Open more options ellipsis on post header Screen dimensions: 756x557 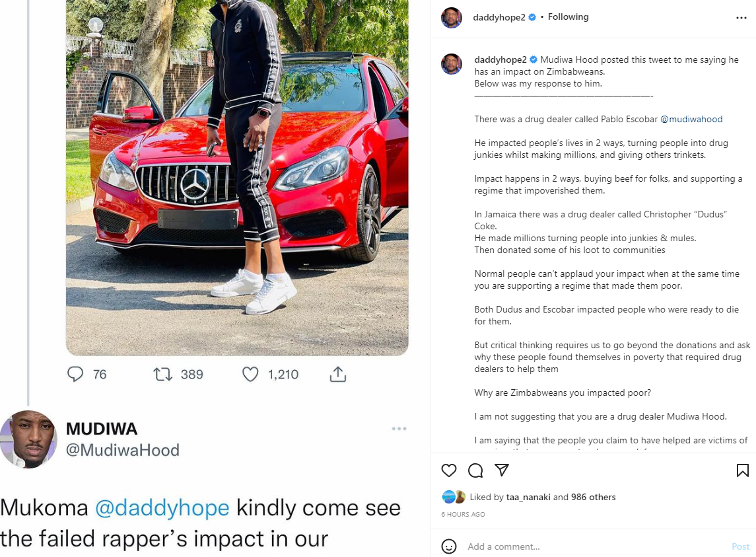pos(741,18)
